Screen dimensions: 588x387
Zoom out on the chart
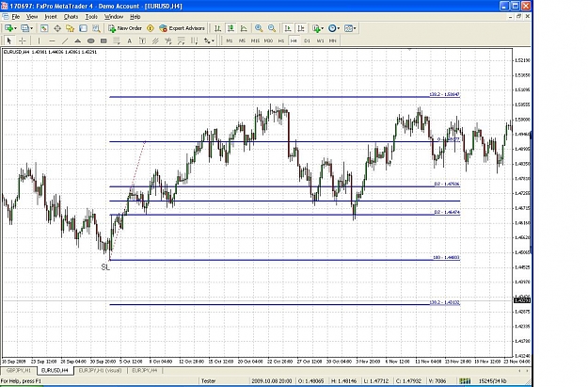[x=272, y=28]
